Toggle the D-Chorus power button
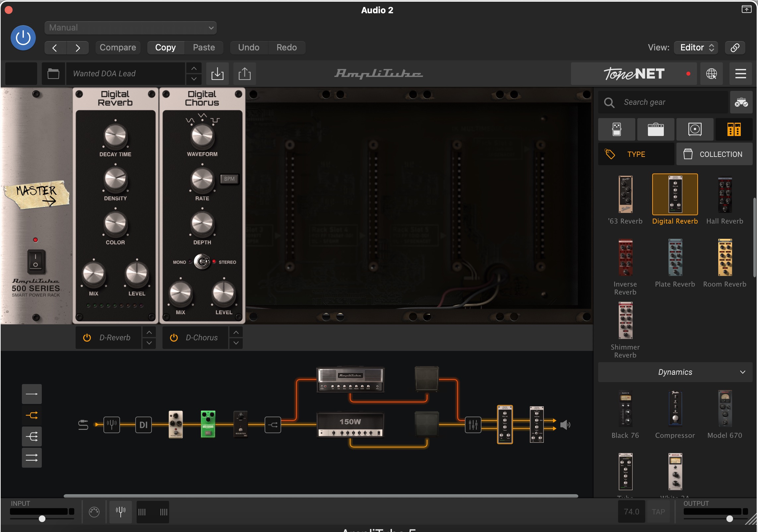The width and height of the screenshot is (758, 532). point(174,338)
